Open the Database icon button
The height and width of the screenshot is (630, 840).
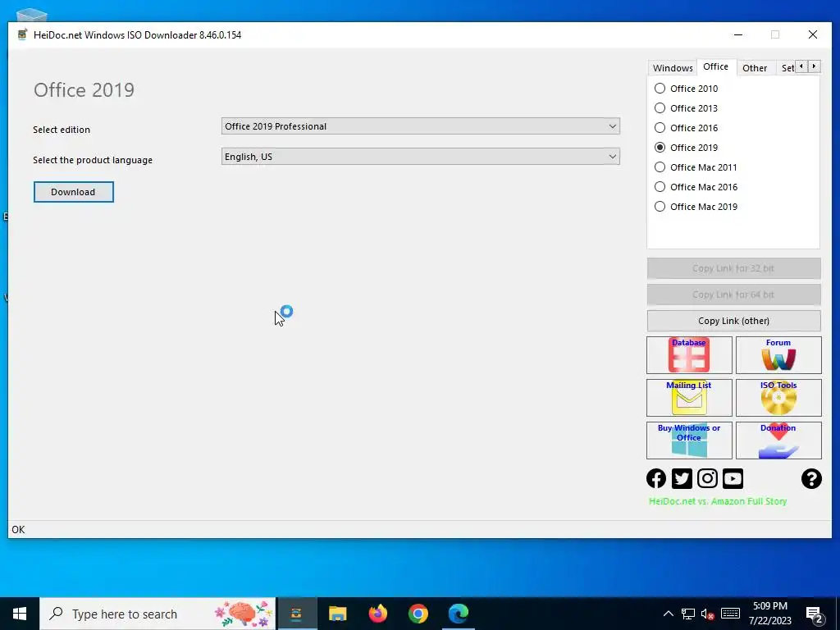[689, 354]
